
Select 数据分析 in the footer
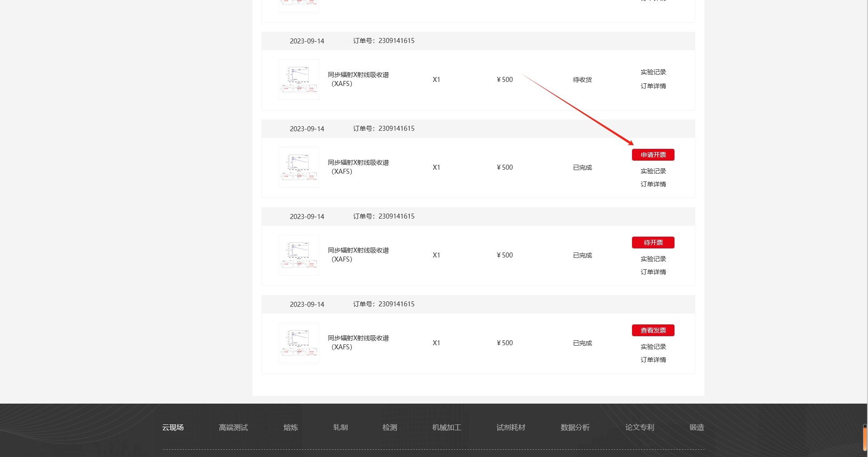tap(575, 427)
